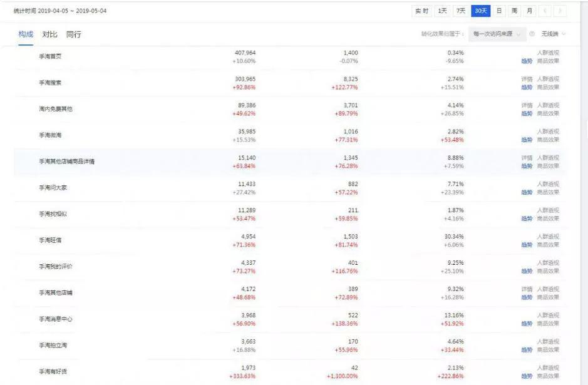Select the 周 granularity button
The height and width of the screenshot is (385, 588).
(x=514, y=11)
